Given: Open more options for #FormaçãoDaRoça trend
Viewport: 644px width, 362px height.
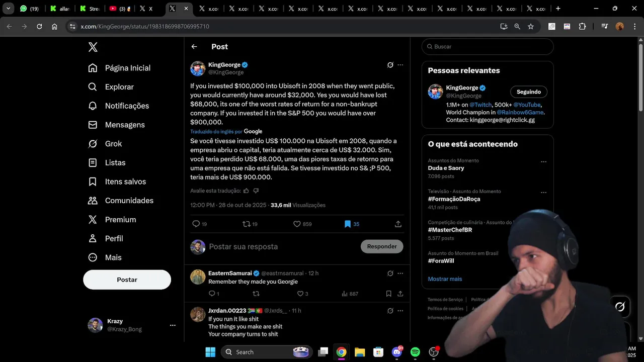Looking at the screenshot, I should tap(543, 193).
